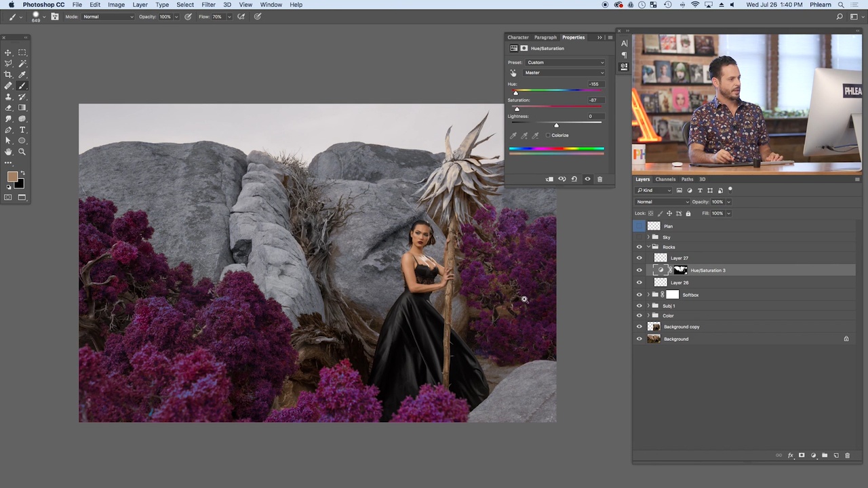Viewport: 868px width, 488px height.
Task: Change the screen mode
Action: (22, 197)
